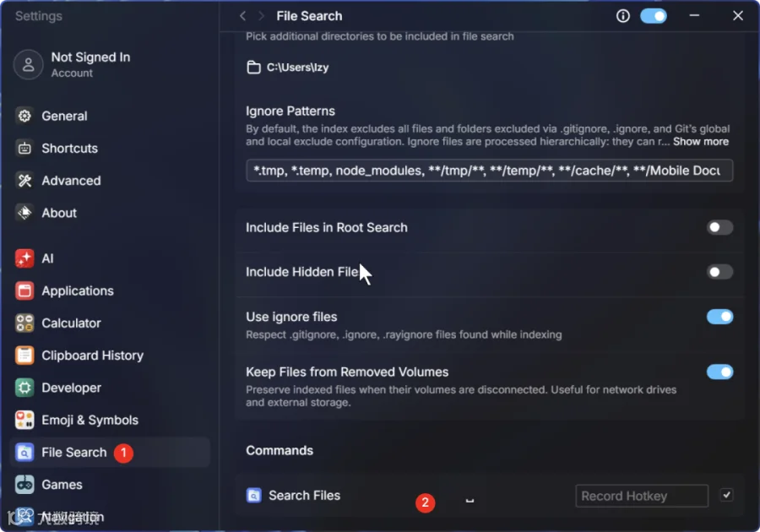Image resolution: width=760 pixels, height=532 pixels.
Task: Click the account avatar icon
Action: (28, 64)
